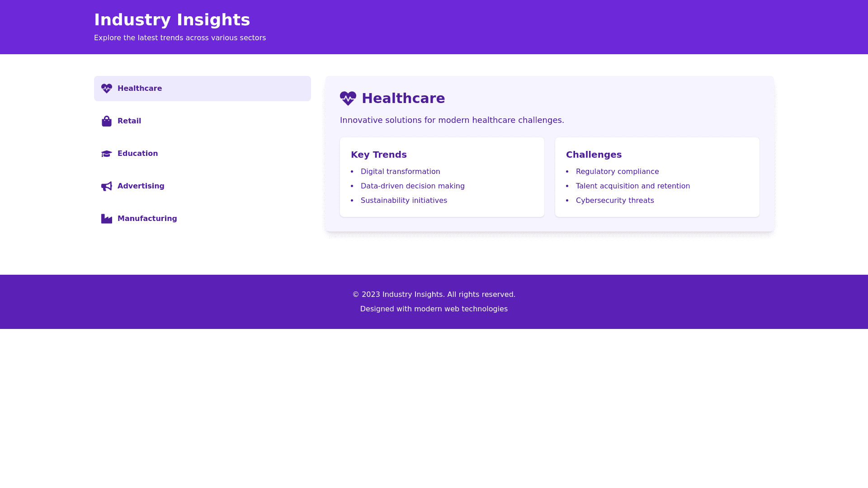The image size is (868, 488).
Task: Click the shopping bag Retail icon
Action: (107, 121)
